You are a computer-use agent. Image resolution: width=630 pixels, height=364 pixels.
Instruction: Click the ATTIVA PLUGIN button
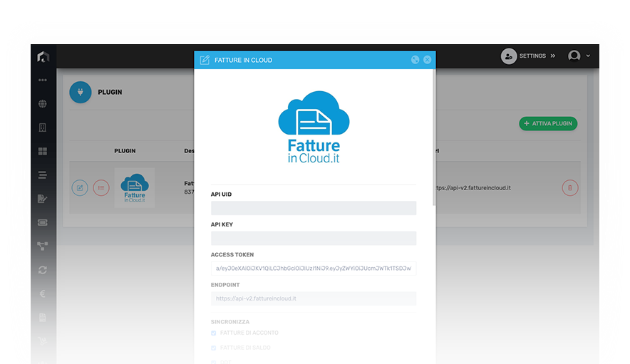point(548,123)
